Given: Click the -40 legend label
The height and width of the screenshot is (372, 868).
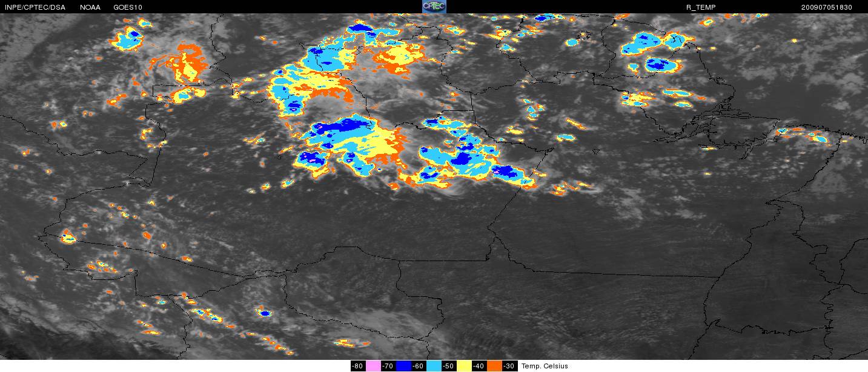Looking at the screenshot, I should (x=479, y=366).
